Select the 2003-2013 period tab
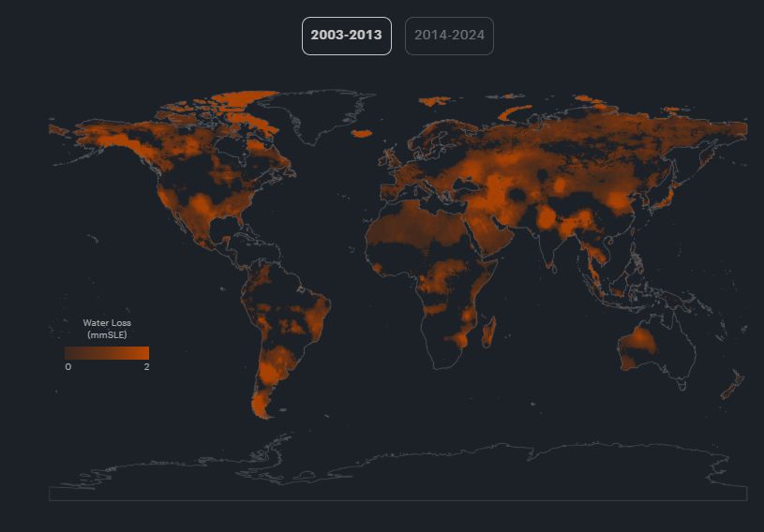 (x=347, y=36)
